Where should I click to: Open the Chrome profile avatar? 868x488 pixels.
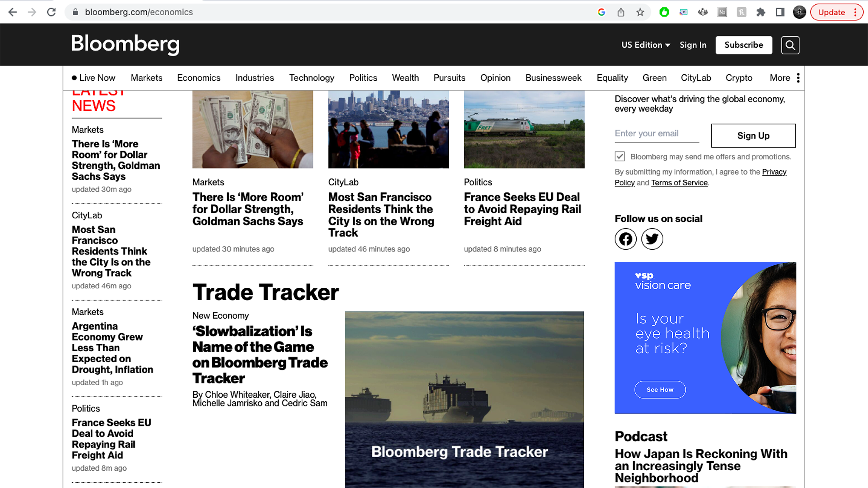click(799, 12)
